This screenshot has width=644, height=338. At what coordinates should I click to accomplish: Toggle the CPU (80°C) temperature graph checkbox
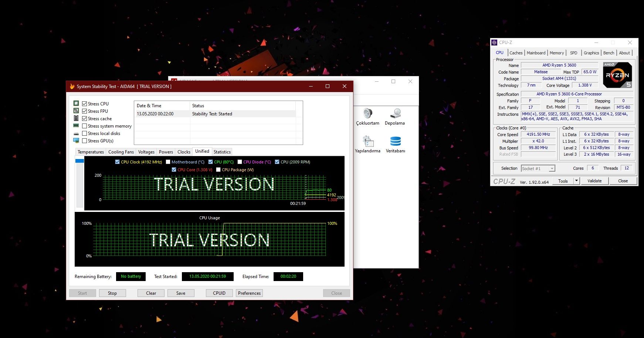(211, 162)
